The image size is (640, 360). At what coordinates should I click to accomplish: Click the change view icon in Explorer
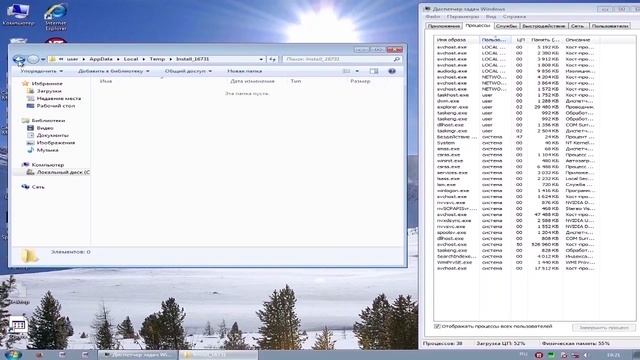tap(346, 71)
